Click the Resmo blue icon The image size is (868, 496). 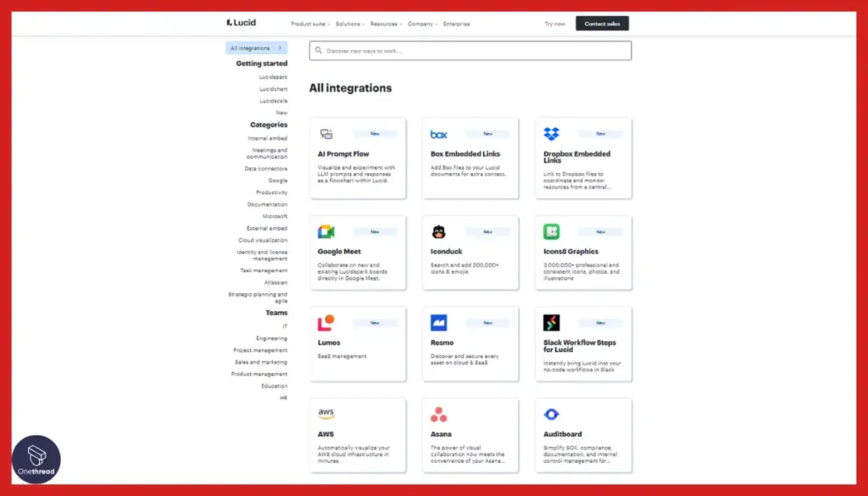coord(438,322)
